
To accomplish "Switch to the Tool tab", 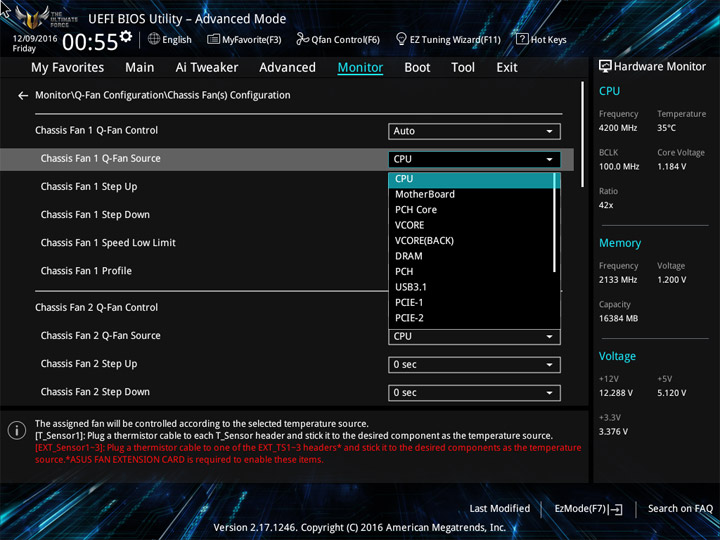I will coord(463,68).
